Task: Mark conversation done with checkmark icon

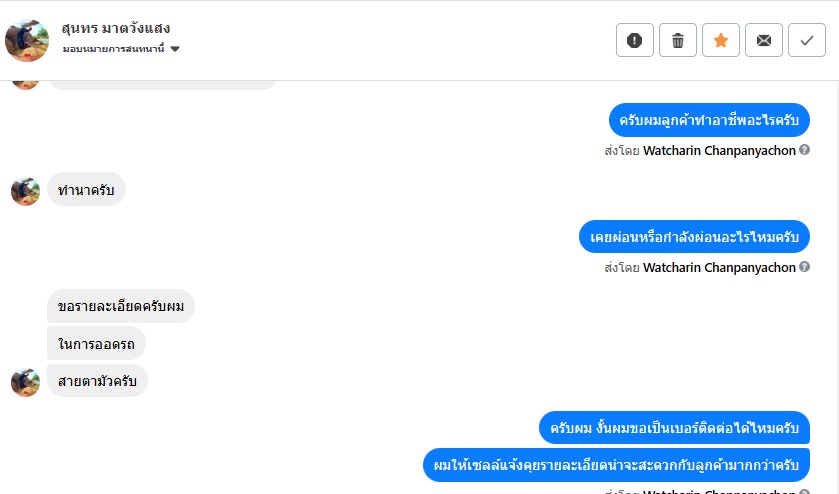Action: [x=807, y=40]
